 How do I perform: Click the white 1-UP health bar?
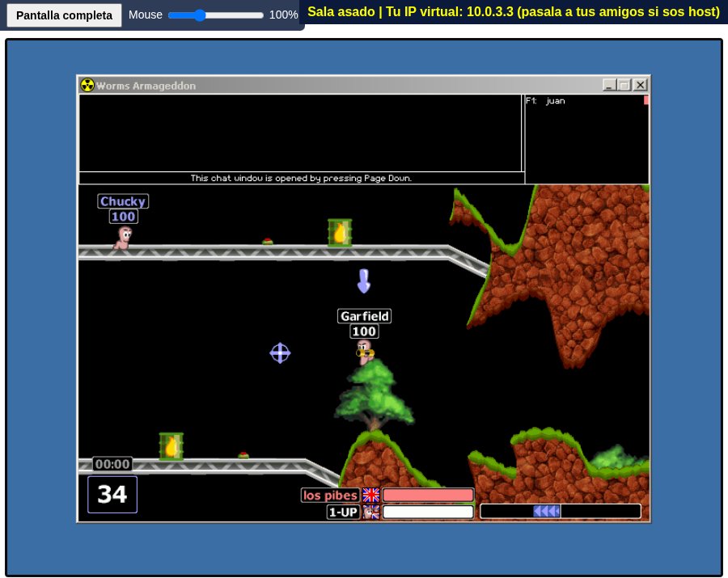(428, 513)
